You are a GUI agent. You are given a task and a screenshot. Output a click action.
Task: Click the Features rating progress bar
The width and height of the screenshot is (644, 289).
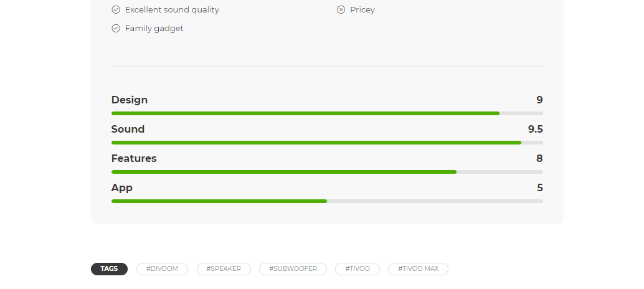coord(327,172)
